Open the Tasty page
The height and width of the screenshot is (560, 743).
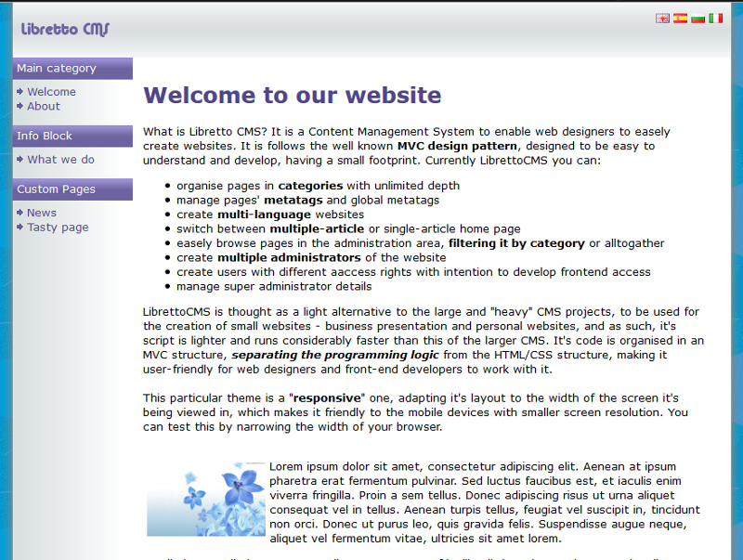coord(57,227)
